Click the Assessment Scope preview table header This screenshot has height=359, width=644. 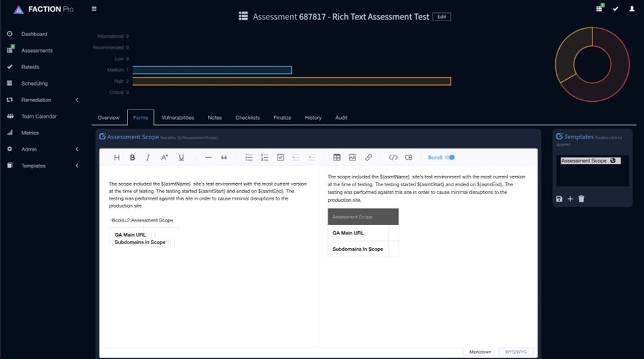click(363, 217)
